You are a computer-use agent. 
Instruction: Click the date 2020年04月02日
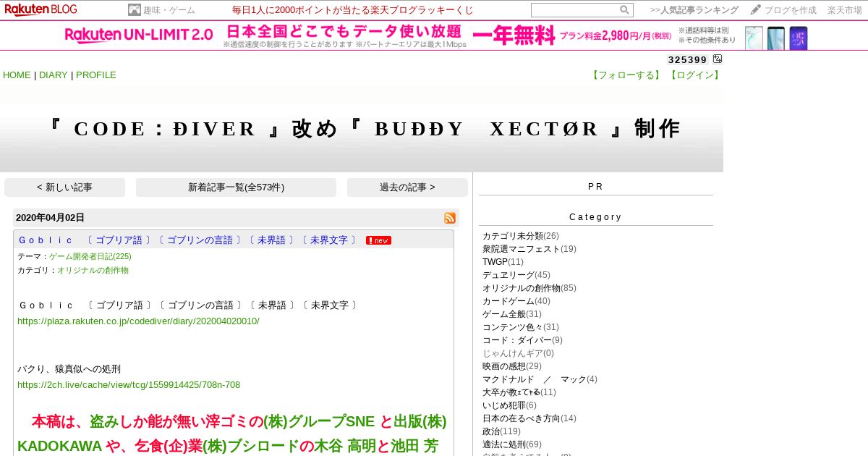tap(50, 218)
